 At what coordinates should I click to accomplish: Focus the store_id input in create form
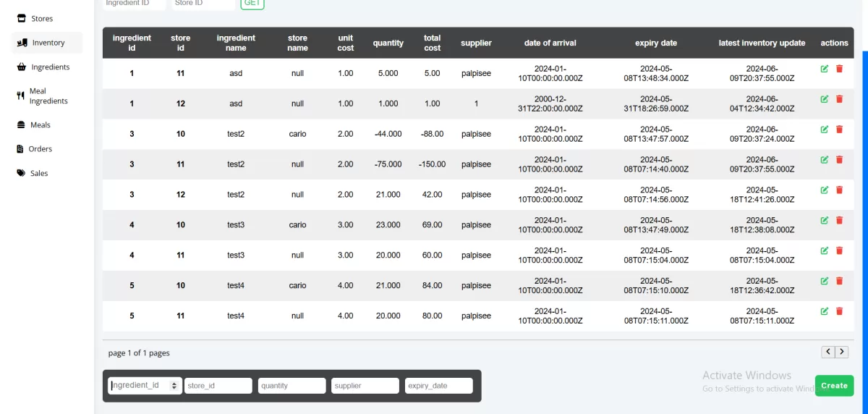tap(218, 386)
